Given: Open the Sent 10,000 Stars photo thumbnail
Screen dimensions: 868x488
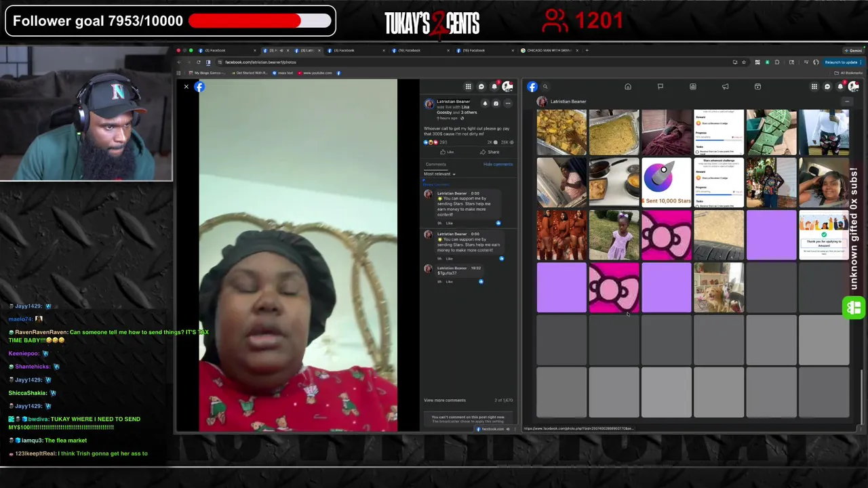Looking at the screenshot, I should tap(667, 182).
